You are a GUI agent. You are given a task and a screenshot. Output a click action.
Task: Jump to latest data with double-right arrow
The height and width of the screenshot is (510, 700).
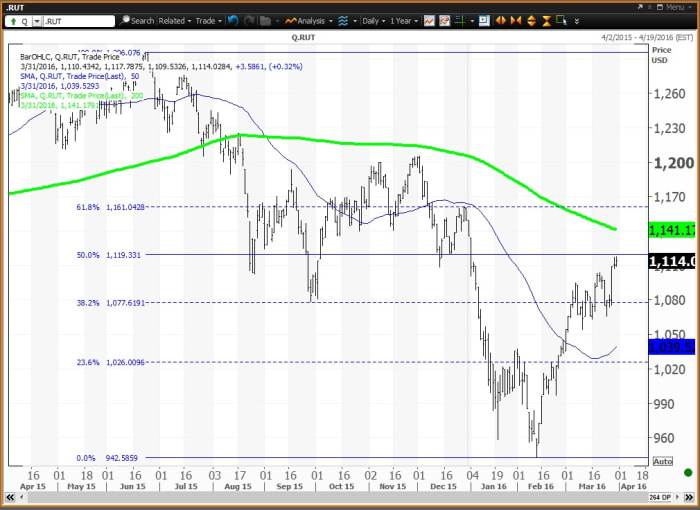point(691,497)
